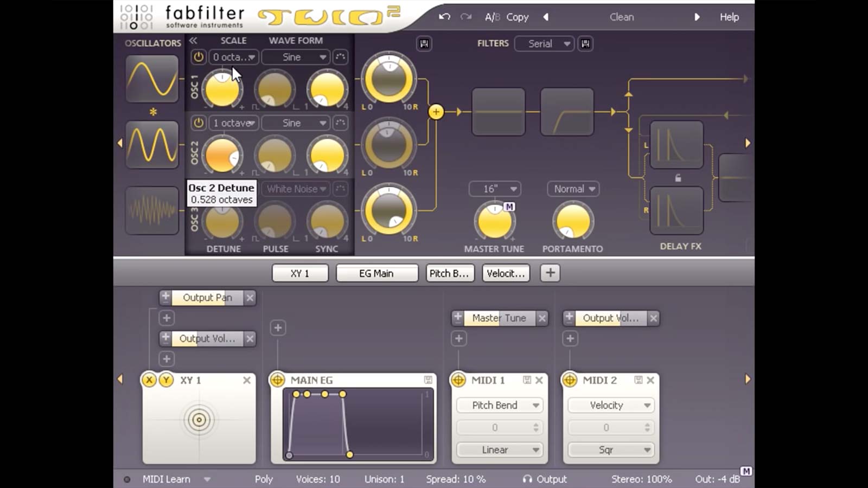Image resolution: width=868 pixels, height=488 pixels.
Task: Click the Copy button in the top bar
Action: (x=517, y=17)
